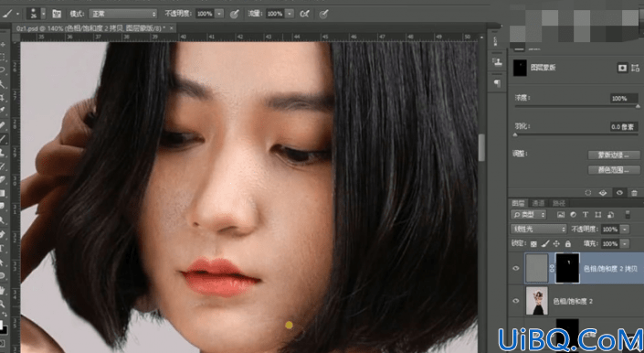Toggle pressure for size icon
644x353 pixels.
pos(323,14)
